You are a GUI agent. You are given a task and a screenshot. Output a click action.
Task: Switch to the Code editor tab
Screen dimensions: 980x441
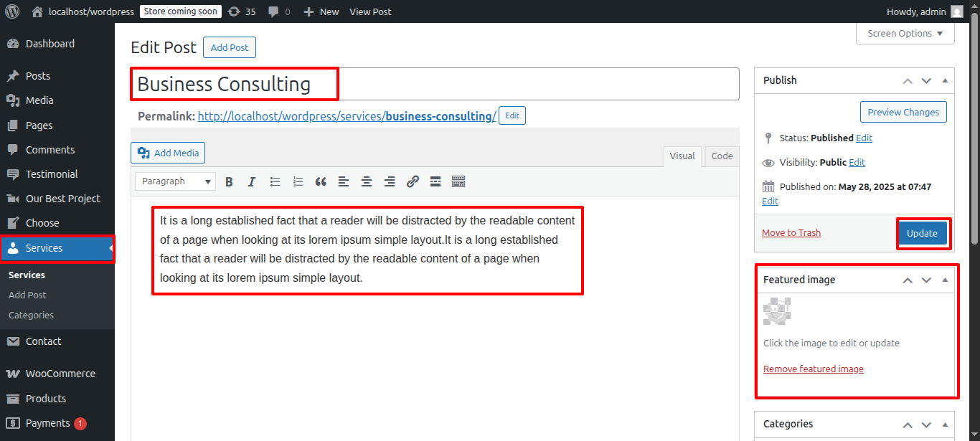pos(722,156)
